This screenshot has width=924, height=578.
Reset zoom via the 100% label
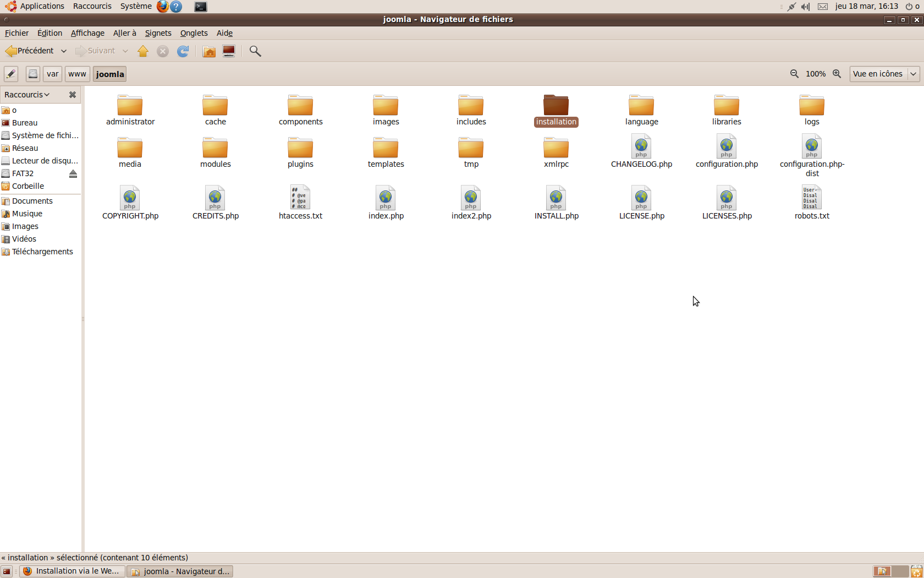tap(816, 74)
